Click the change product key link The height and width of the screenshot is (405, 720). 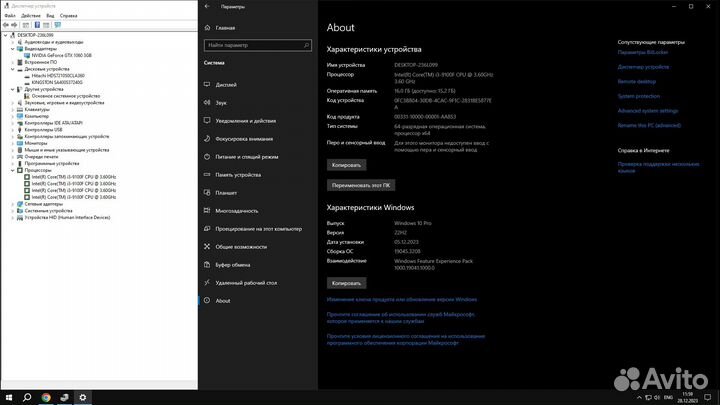(402, 299)
